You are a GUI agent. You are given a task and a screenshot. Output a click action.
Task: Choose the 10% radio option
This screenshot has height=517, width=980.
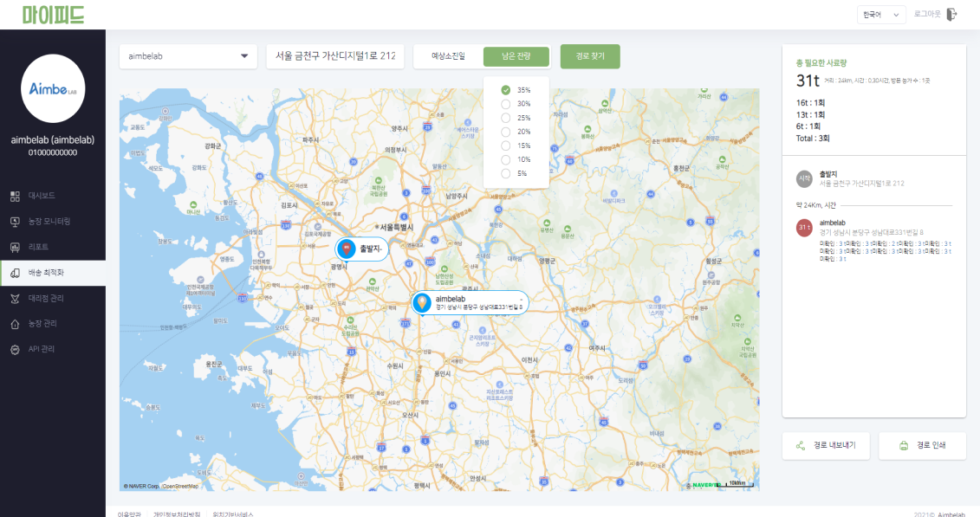[506, 160]
